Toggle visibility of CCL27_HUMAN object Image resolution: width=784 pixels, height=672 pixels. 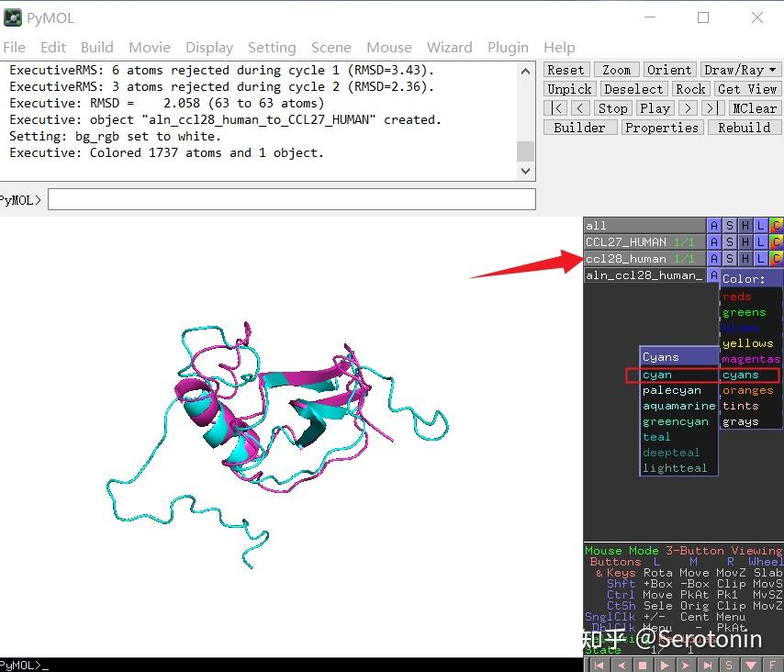(x=644, y=242)
